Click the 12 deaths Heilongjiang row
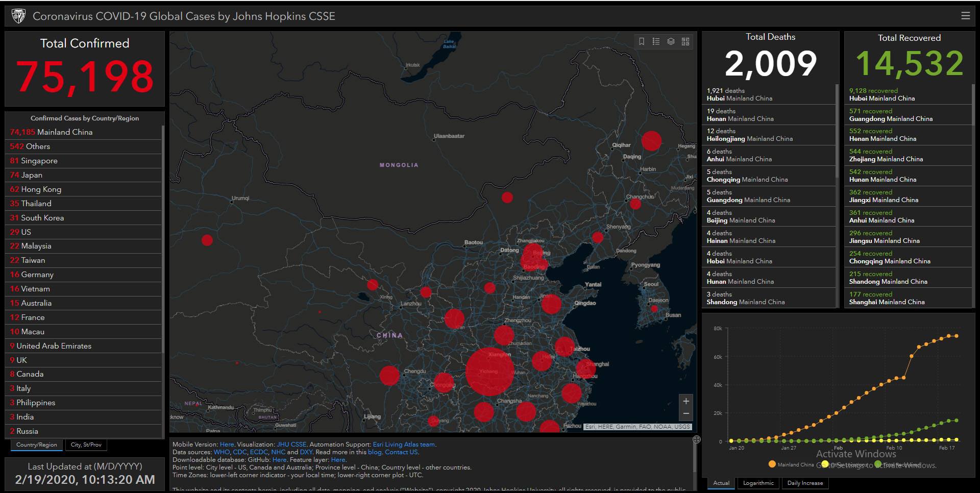Viewport: 980px width, 493px height. click(x=769, y=135)
